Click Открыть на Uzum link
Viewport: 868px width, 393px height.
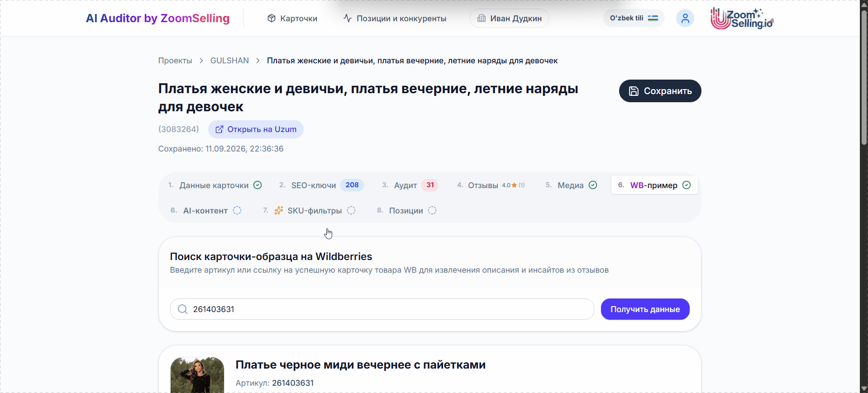click(256, 129)
